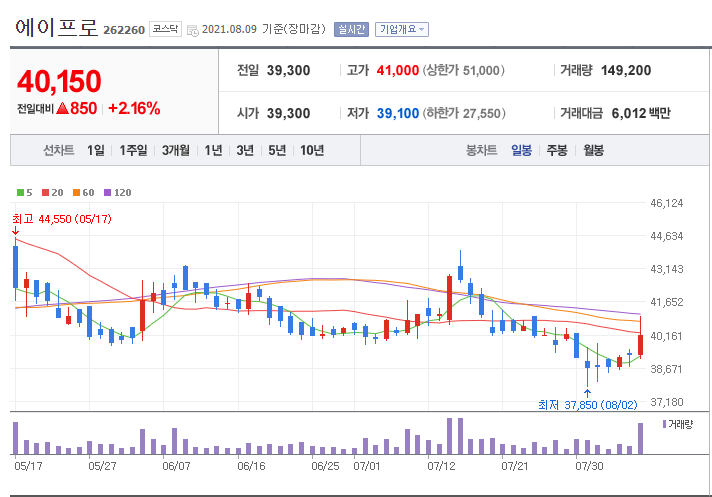Image resolution: width=712 pixels, height=497 pixels.
Task: Select the 1년 line chart tab
Action: coord(213,150)
